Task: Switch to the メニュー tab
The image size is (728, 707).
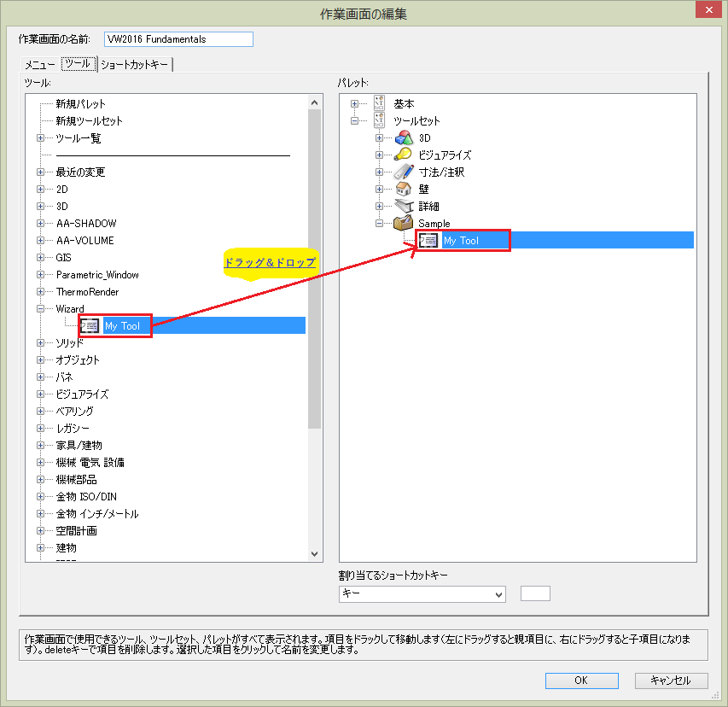Action: (40, 65)
